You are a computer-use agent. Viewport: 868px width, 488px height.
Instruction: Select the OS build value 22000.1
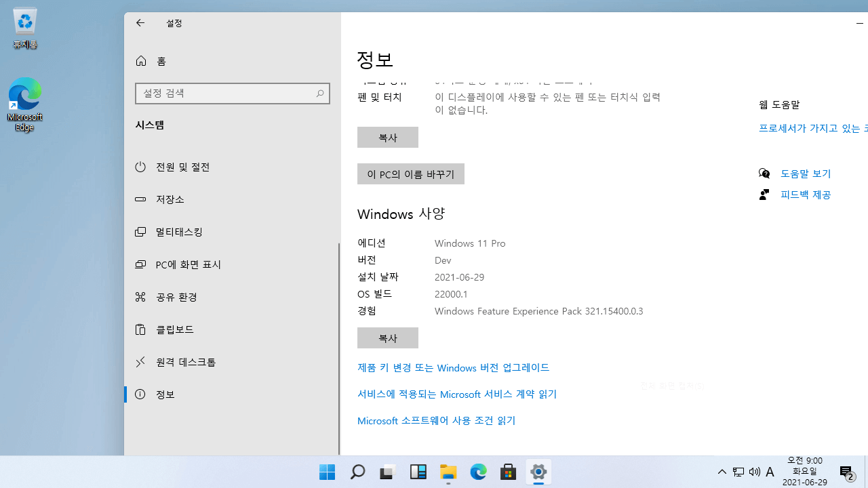click(451, 294)
